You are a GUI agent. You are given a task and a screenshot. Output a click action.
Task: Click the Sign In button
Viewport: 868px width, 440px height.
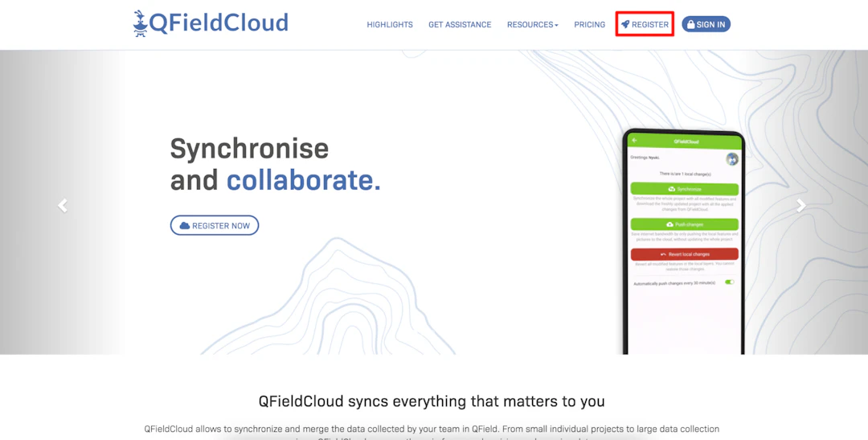706,24
